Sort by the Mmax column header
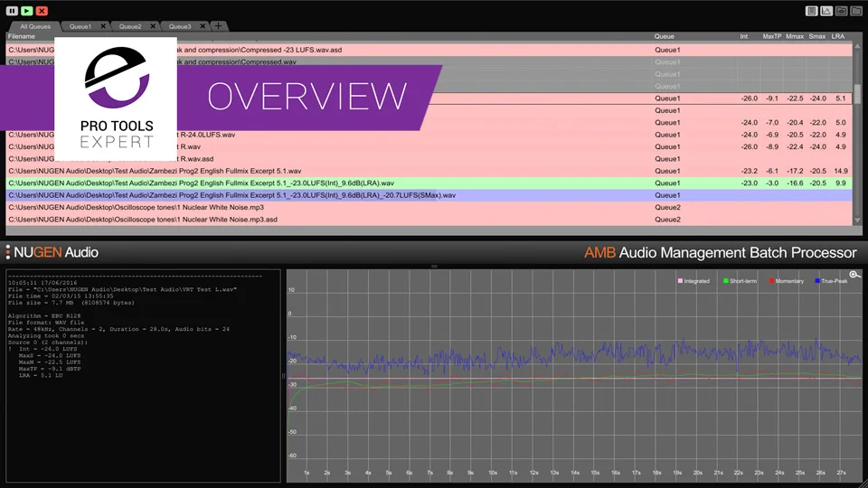This screenshot has width=868, height=488. coord(795,36)
